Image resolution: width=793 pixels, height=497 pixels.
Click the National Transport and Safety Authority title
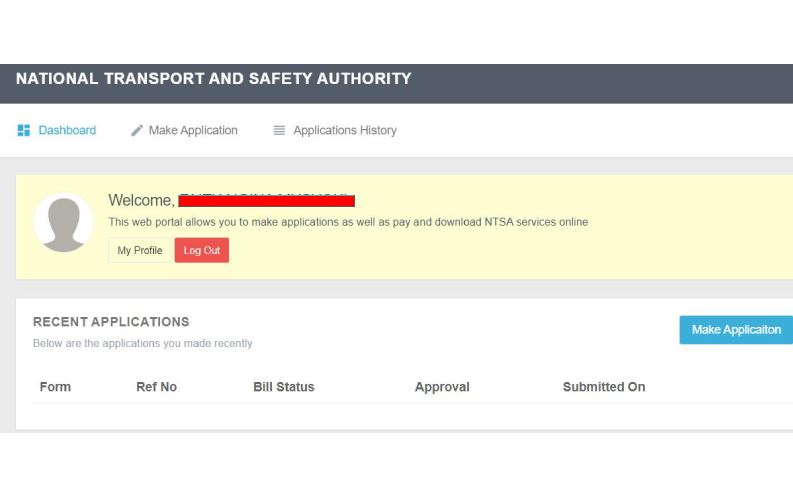coord(213,79)
